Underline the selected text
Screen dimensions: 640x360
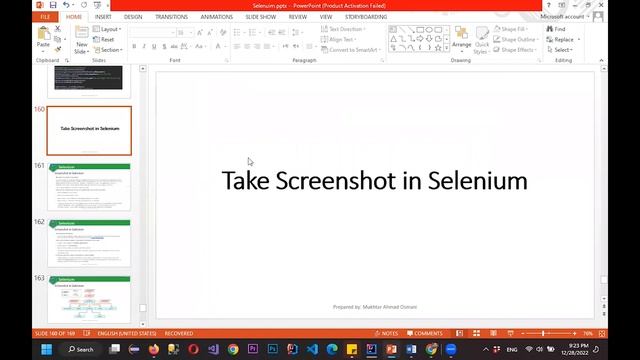(x=154, y=47)
